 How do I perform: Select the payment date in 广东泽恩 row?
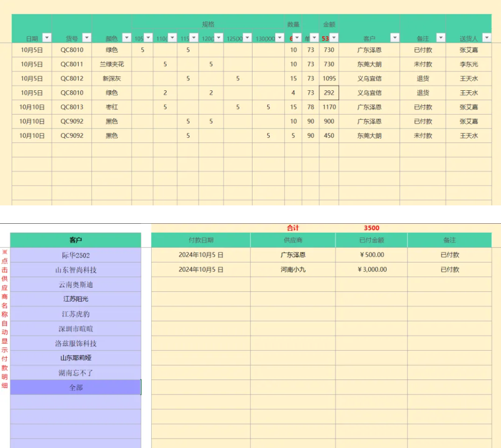201,255
